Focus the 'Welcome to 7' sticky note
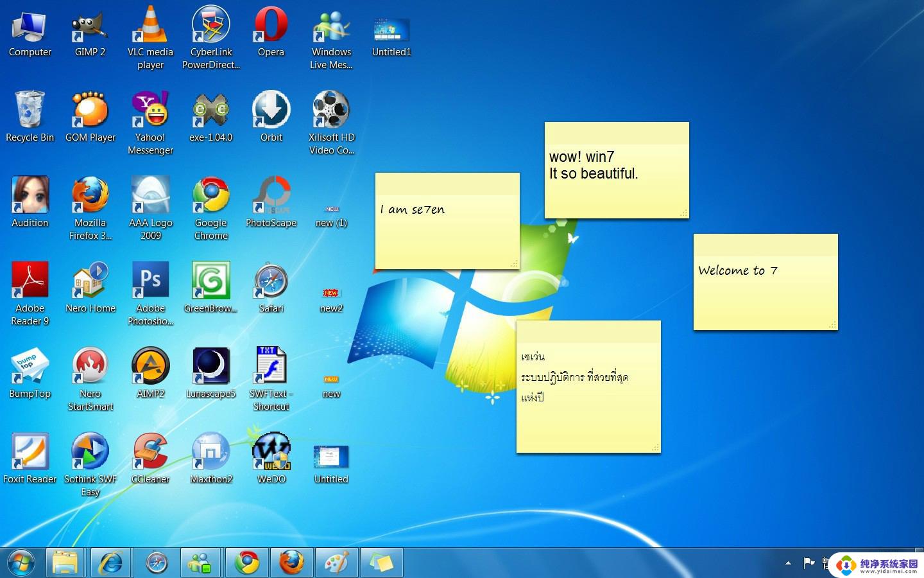924x578 pixels. 766,282
